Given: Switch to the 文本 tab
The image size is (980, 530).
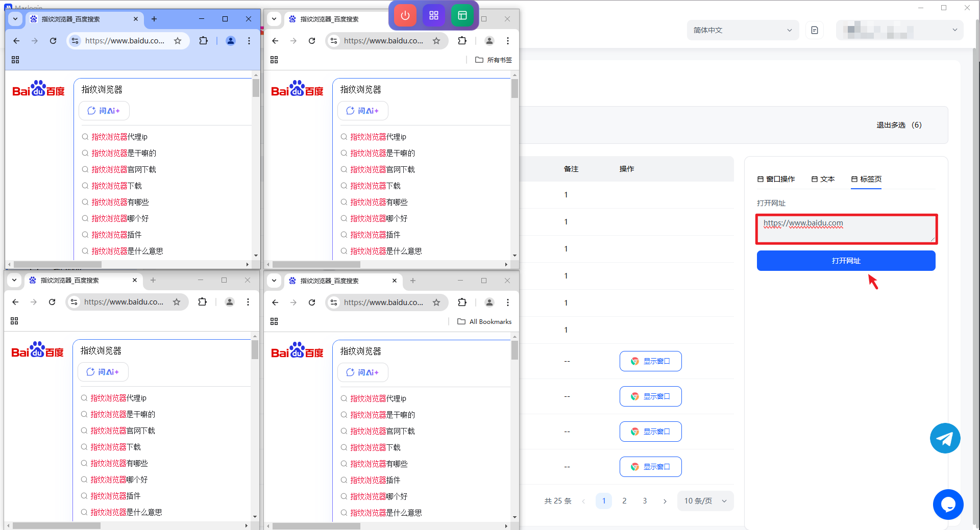Looking at the screenshot, I should [x=823, y=179].
